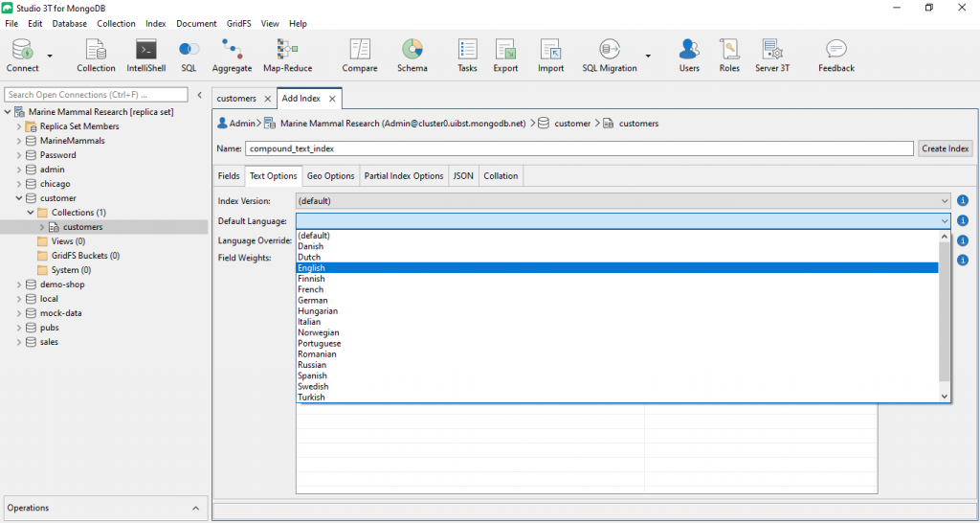980x523 pixels.
Task: Open the Schema explorer icon
Action: coord(412,56)
